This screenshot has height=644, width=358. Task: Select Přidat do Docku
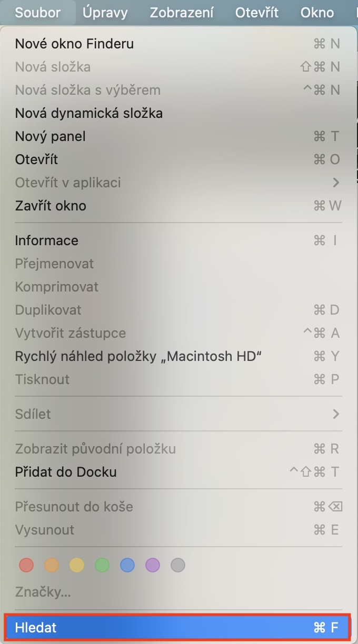[66, 472]
